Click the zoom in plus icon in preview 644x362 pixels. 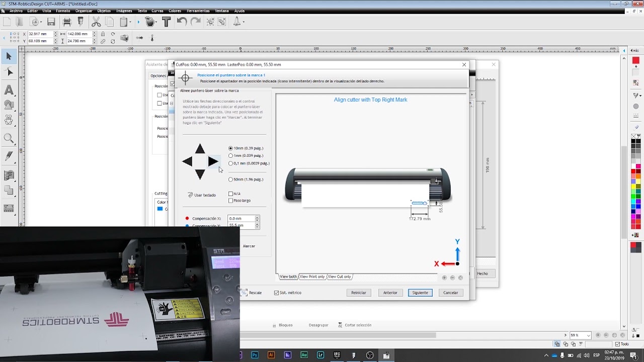pyautogui.click(x=444, y=278)
